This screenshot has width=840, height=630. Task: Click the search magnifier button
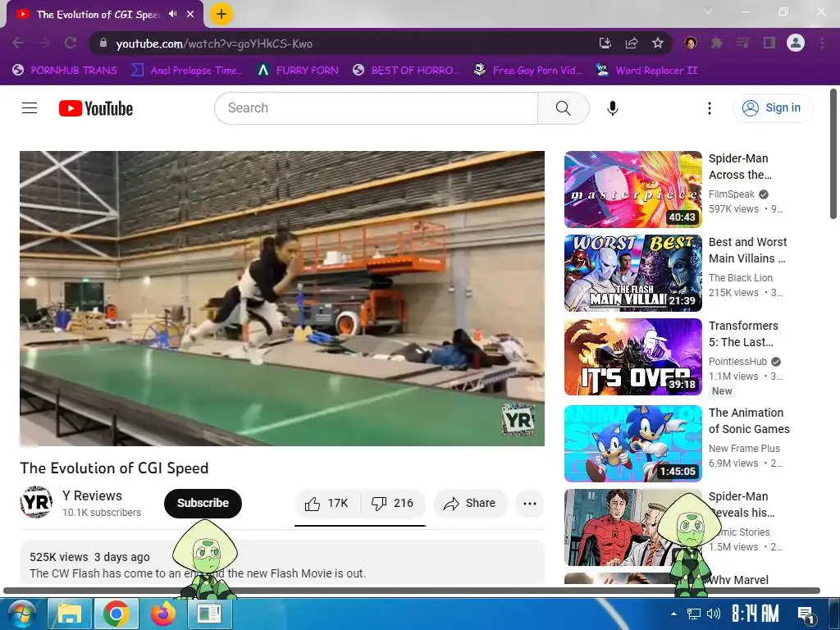click(563, 108)
